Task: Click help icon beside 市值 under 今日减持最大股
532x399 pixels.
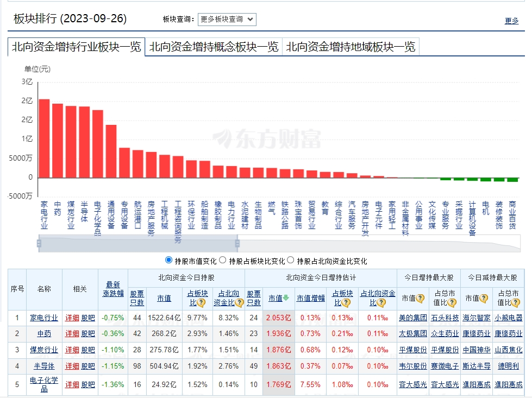Action: coord(484,298)
